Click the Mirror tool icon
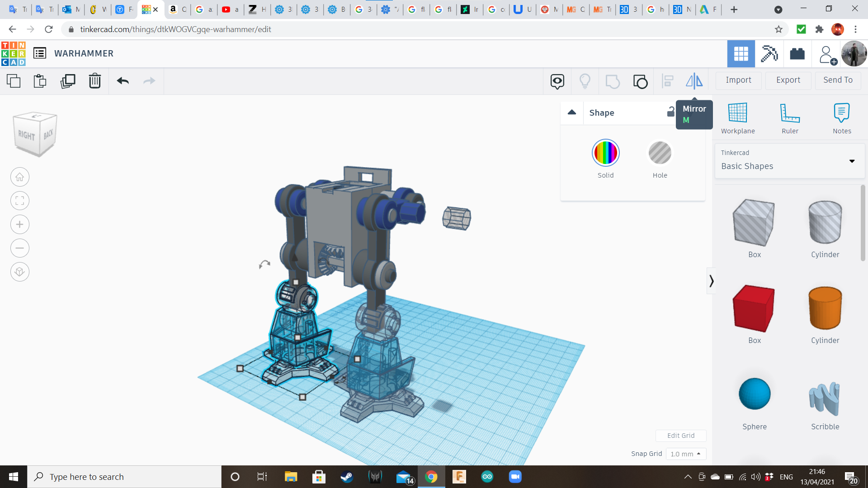This screenshot has width=868, height=488. click(x=694, y=81)
